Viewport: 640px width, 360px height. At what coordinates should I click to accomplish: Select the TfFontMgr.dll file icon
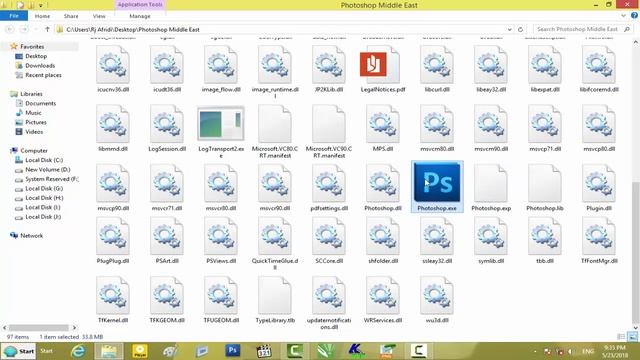[599, 236]
